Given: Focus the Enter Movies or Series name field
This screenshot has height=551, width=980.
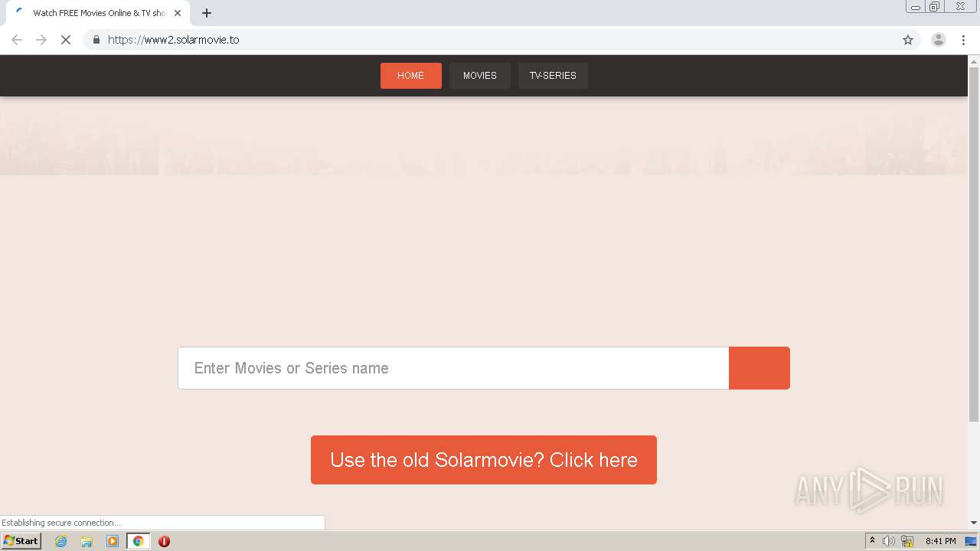Looking at the screenshot, I should pyautogui.click(x=453, y=368).
